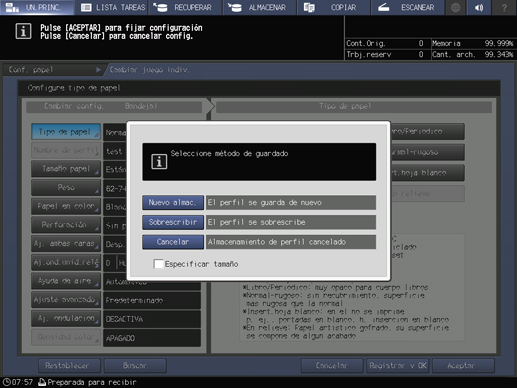The height and width of the screenshot is (388, 517).
Task: Click 'El perfil se sobrescribe' description
Action: [291, 222]
